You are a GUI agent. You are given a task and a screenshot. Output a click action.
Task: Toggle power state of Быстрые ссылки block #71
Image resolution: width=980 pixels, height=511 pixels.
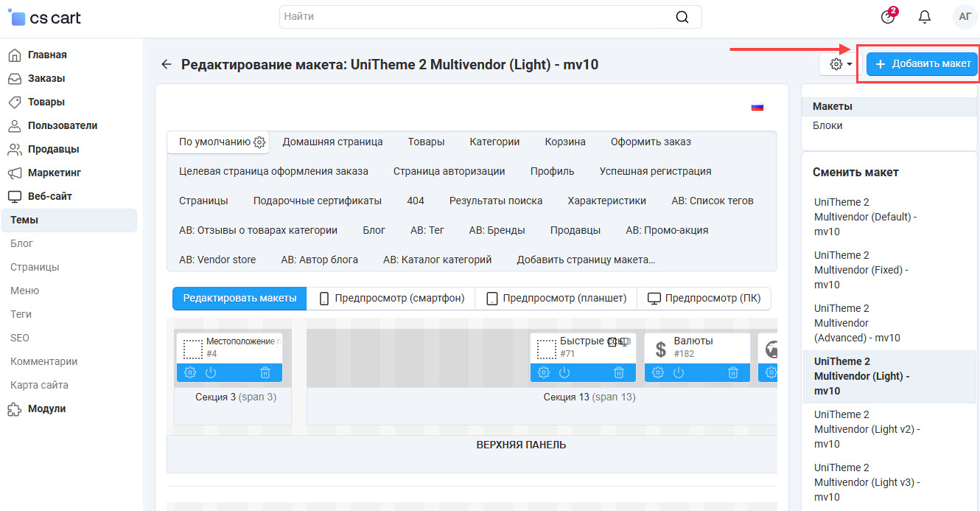(x=564, y=372)
